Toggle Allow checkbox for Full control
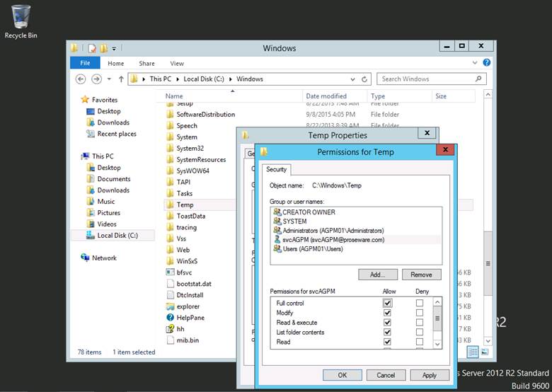Image resolution: width=552 pixels, height=392 pixels. click(387, 303)
